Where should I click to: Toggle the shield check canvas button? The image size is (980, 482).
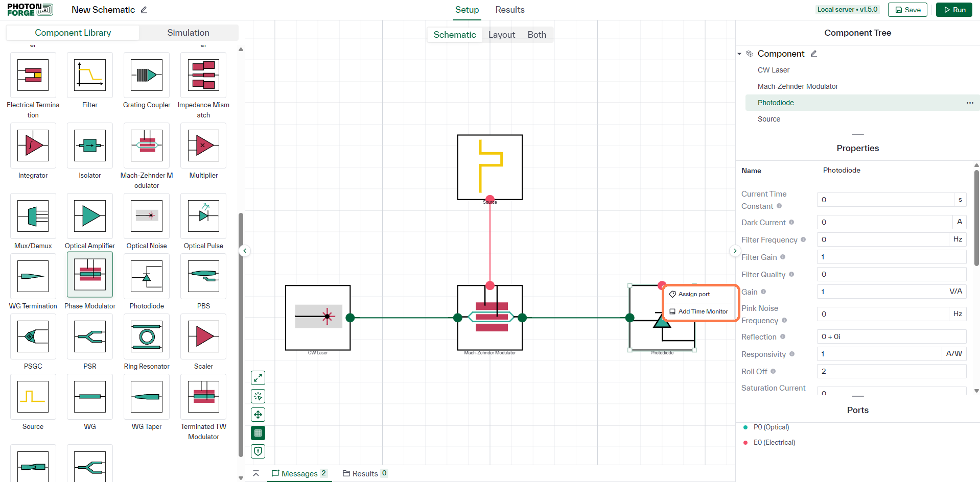[x=258, y=451]
